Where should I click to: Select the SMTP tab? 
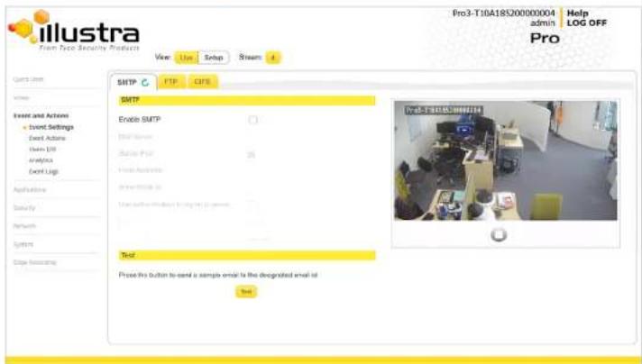pyautogui.click(x=133, y=82)
